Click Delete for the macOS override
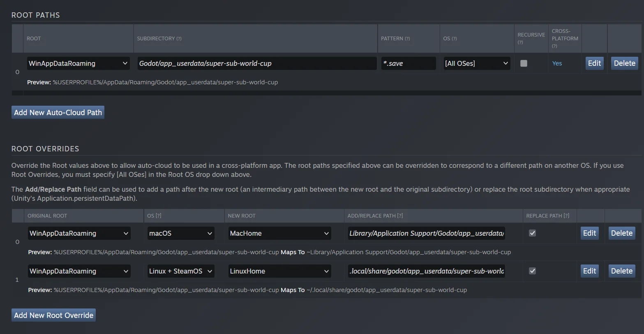The width and height of the screenshot is (644, 334). point(621,233)
